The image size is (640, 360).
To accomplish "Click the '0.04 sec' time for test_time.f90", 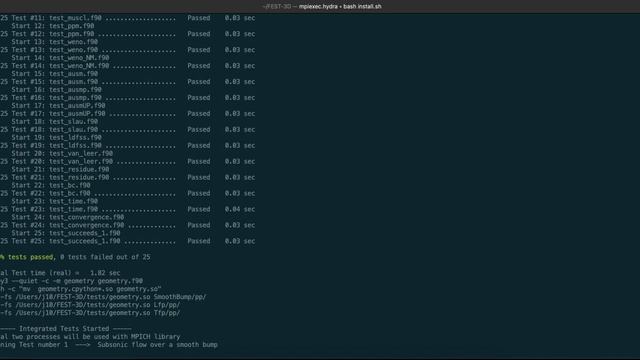I will (x=240, y=209).
